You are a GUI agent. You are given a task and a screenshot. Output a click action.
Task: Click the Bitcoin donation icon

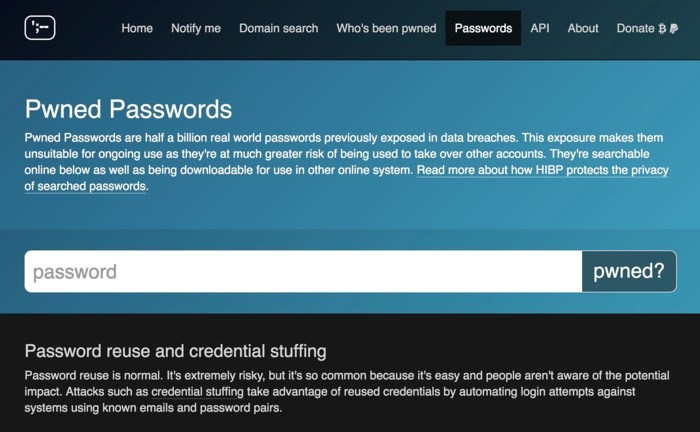tap(661, 28)
